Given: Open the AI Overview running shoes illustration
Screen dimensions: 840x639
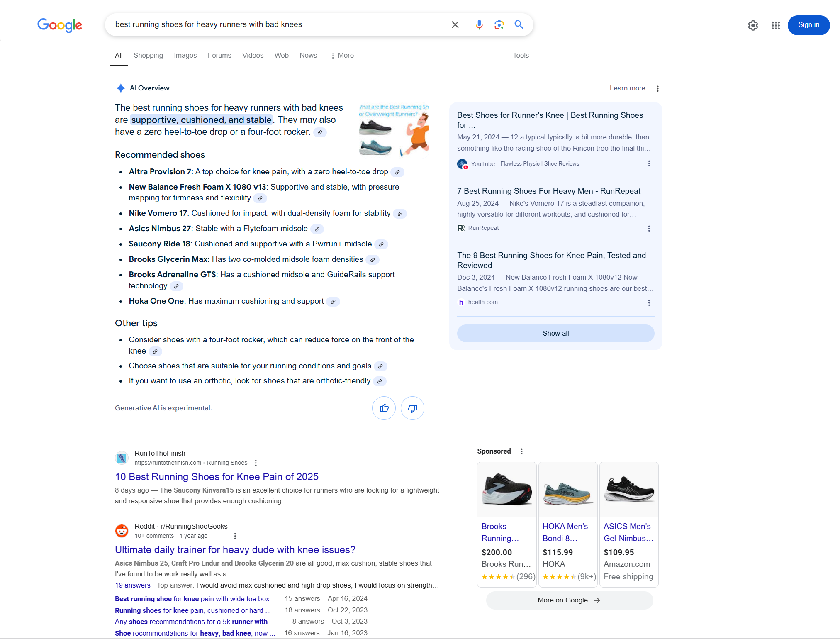Looking at the screenshot, I should click(394, 130).
